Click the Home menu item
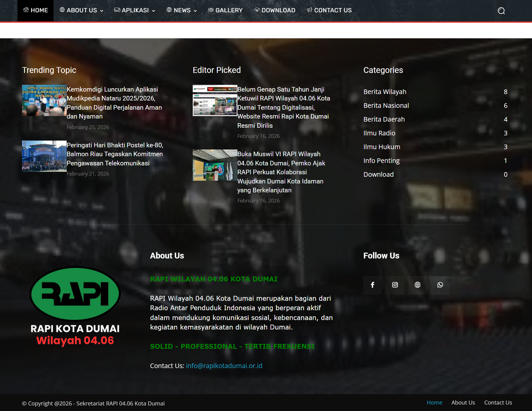 point(36,10)
